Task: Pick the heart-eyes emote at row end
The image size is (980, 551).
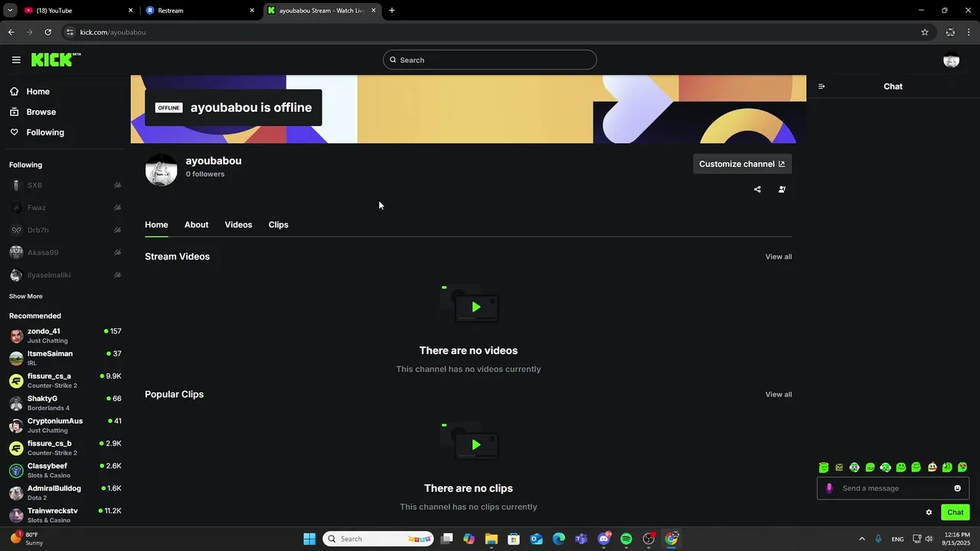Action: tap(962, 468)
